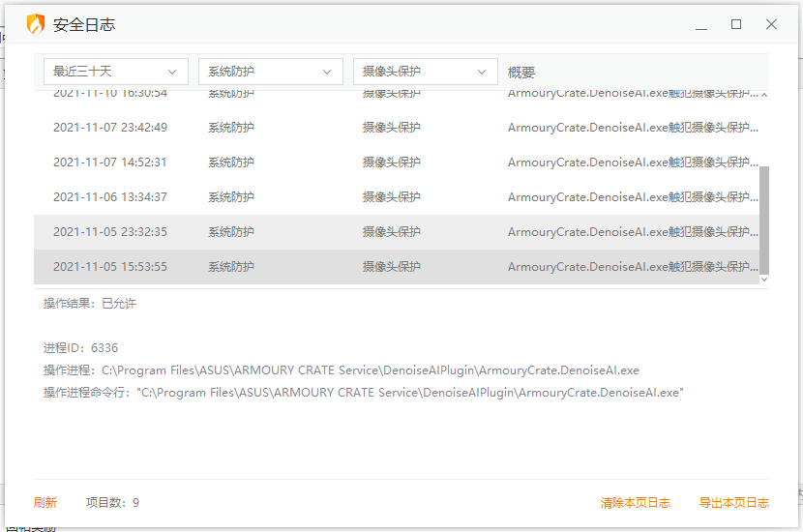The width and height of the screenshot is (803, 532).
Task: Select the log row dated 2021-11-05 15:53:55
Action: 397,267
